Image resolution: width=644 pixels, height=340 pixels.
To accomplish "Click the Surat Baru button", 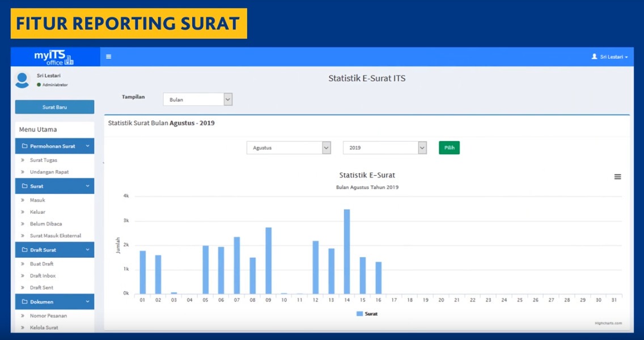I will (x=54, y=107).
